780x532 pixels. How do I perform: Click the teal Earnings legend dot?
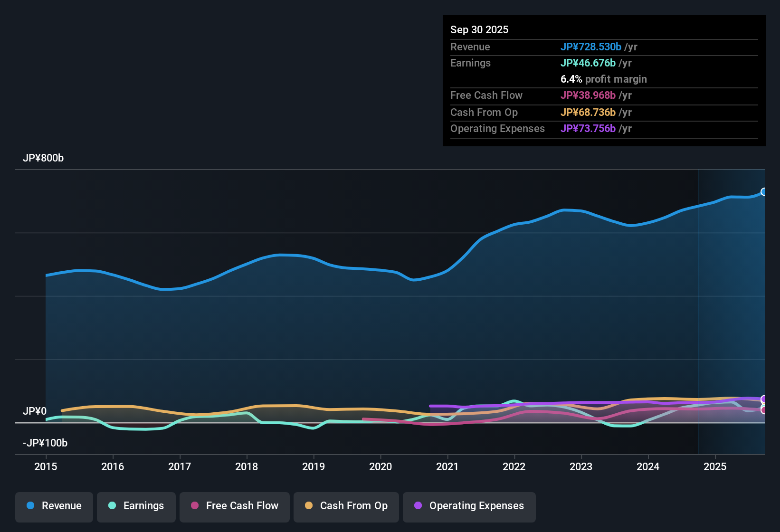click(112, 506)
